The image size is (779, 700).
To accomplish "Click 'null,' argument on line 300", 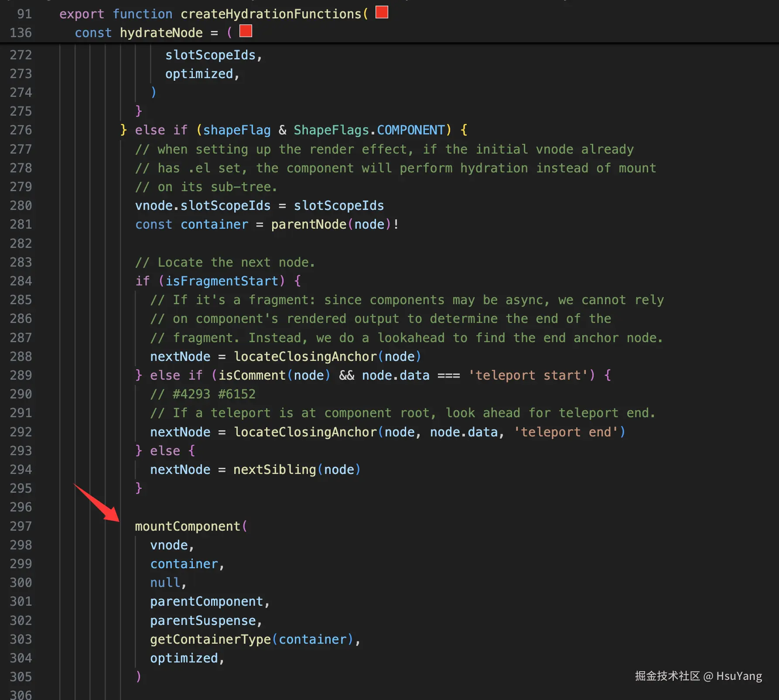I will click(168, 583).
